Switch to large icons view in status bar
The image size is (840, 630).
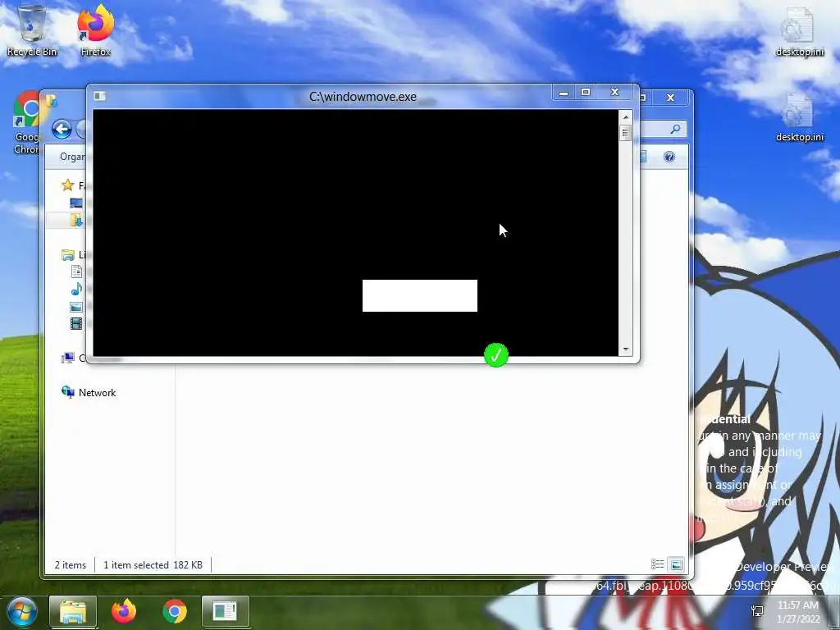pos(676,564)
